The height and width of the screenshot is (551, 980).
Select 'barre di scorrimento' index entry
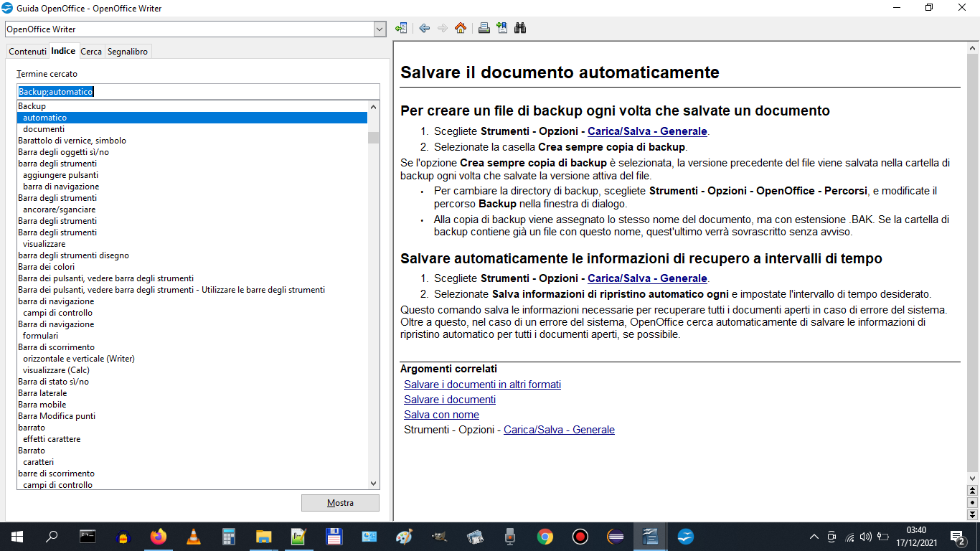coord(192,474)
